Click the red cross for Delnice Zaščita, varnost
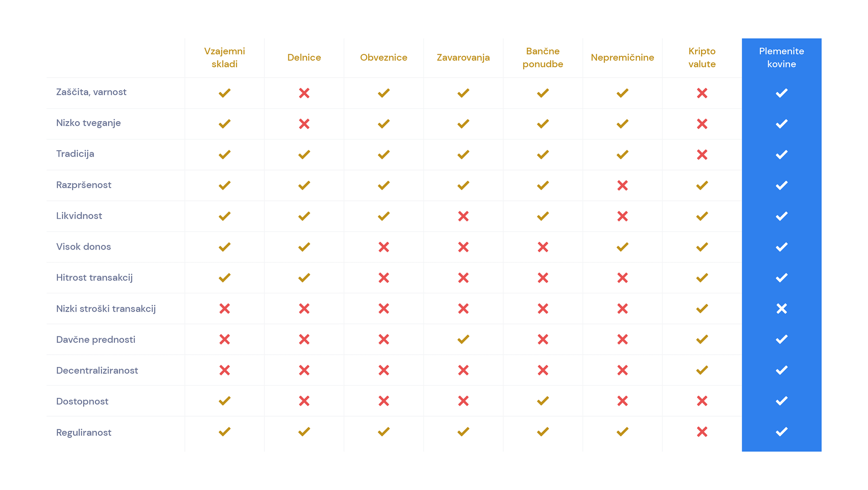The image size is (868, 490). (304, 93)
